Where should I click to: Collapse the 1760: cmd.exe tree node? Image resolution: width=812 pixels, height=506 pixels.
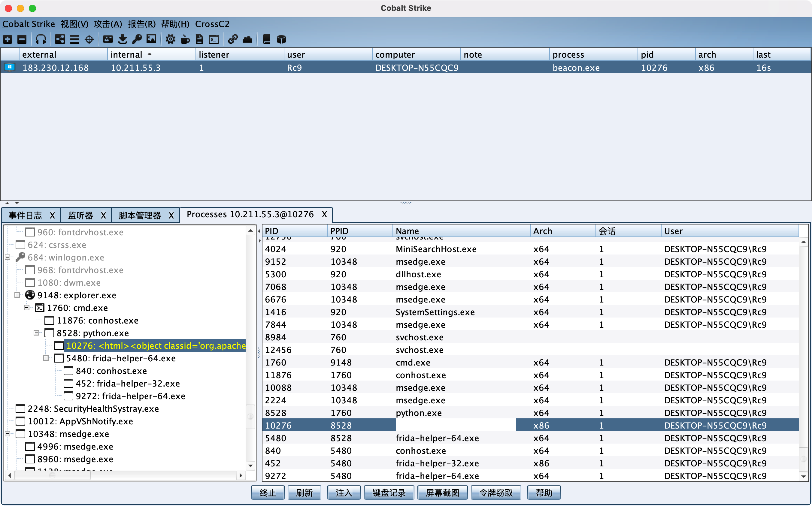27,308
